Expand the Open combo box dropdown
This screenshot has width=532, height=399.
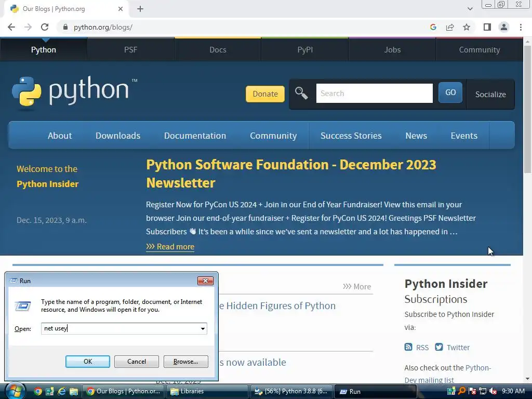coord(203,328)
